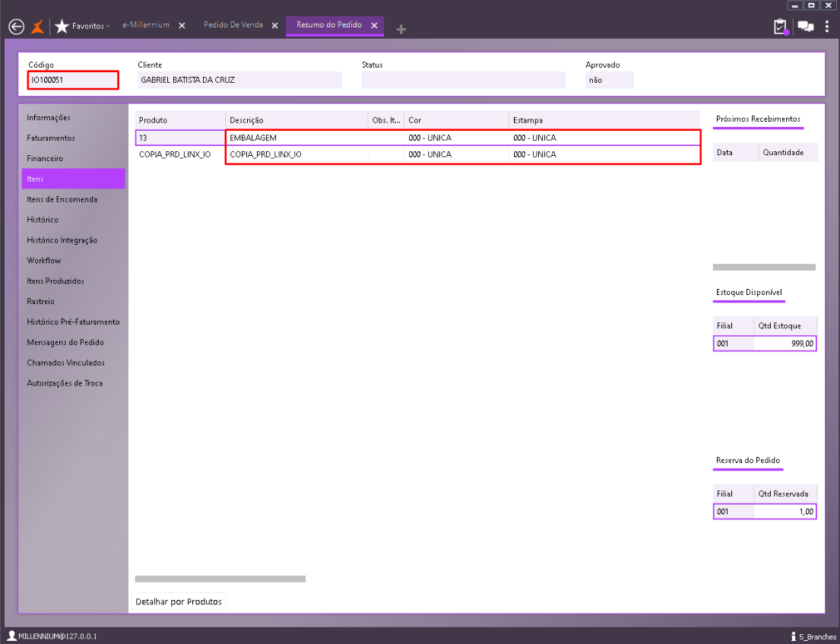Close the e-Millennium tab
Image resolution: width=840 pixels, height=644 pixels.
(x=182, y=26)
